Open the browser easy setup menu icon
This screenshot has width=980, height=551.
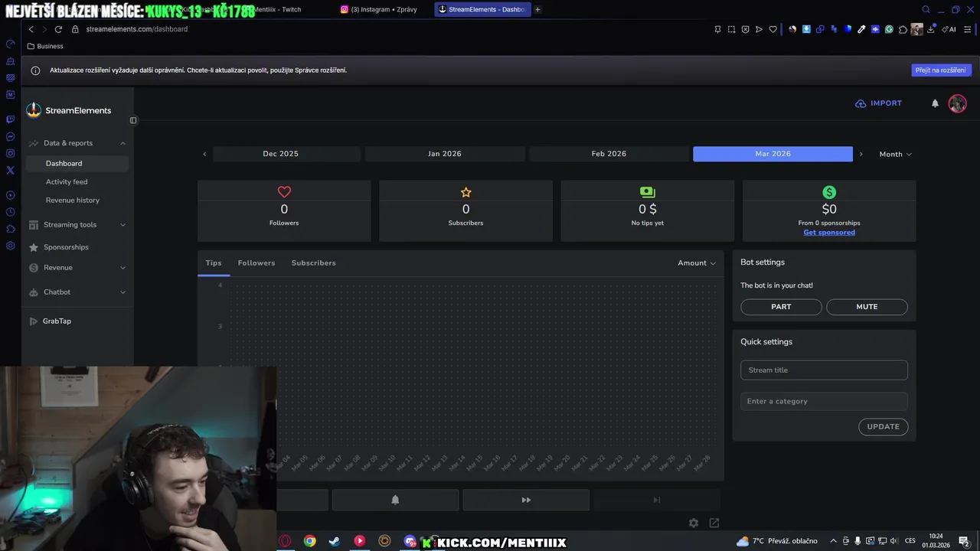[967, 29]
